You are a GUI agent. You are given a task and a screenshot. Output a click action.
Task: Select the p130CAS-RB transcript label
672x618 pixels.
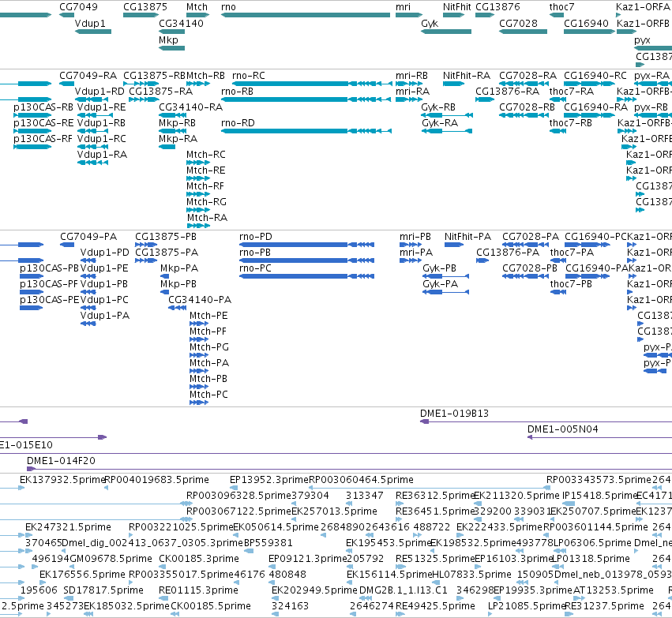point(43,107)
